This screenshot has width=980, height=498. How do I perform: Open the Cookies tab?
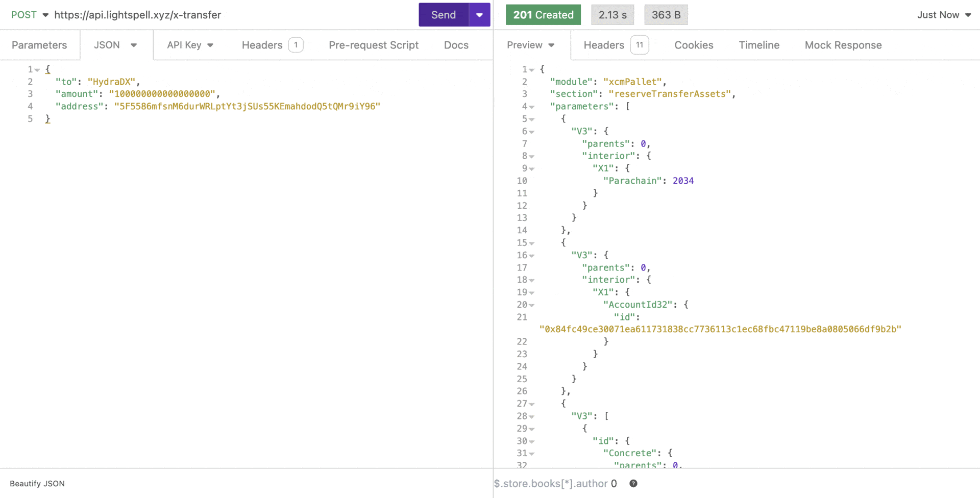pos(693,45)
